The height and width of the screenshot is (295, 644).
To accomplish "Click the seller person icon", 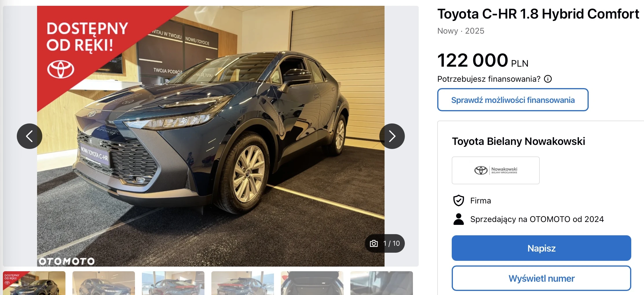I will (459, 219).
